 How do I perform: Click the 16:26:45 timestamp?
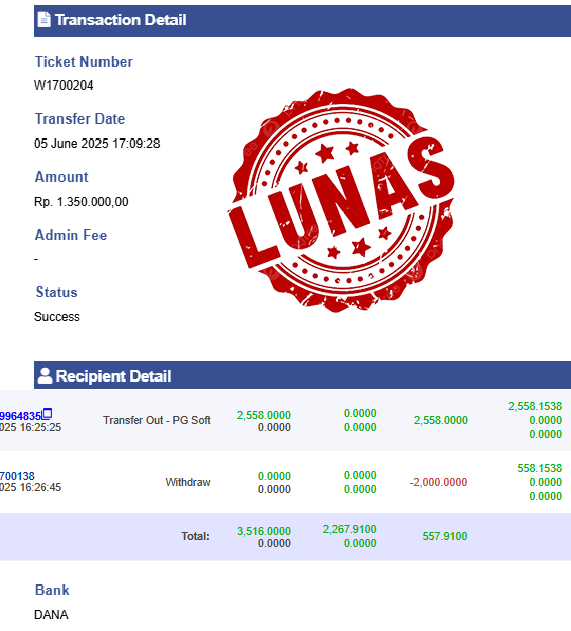pos(40,487)
